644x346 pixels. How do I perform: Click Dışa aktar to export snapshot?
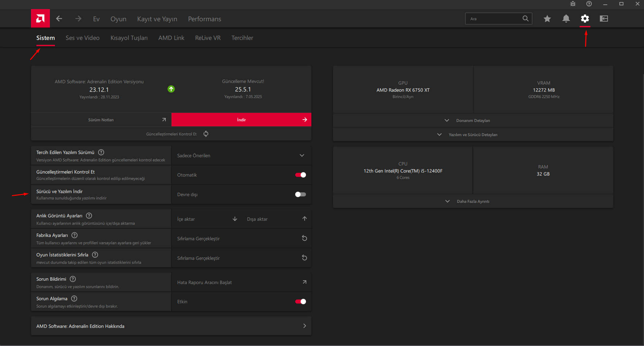[257, 219]
